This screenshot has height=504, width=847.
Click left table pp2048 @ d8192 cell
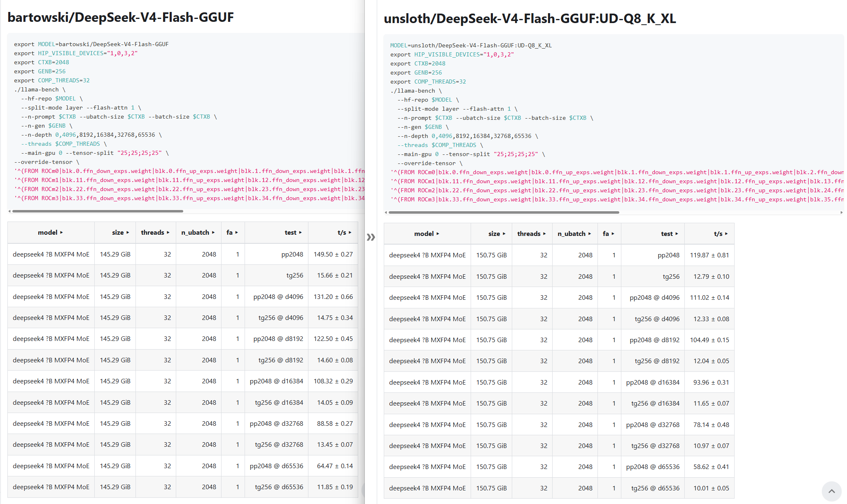[x=276, y=339]
